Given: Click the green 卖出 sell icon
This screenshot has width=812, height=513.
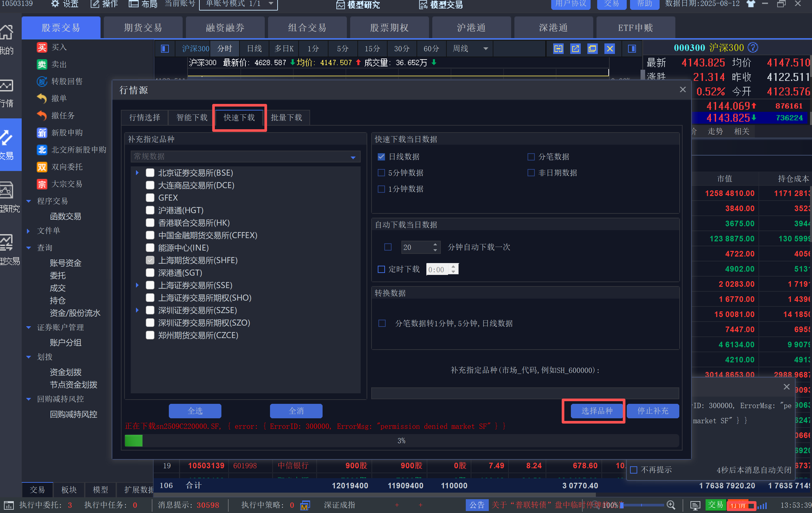Looking at the screenshot, I should [x=42, y=64].
